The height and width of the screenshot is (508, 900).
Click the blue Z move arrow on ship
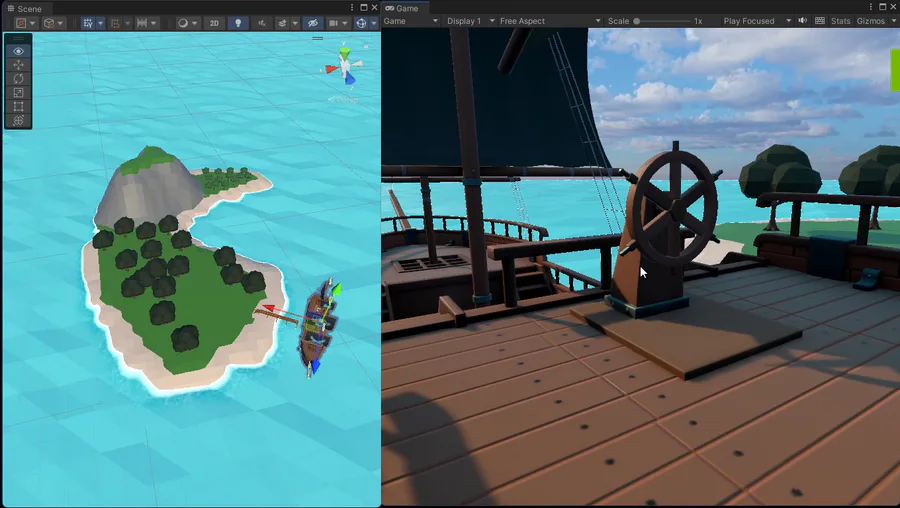(x=316, y=366)
